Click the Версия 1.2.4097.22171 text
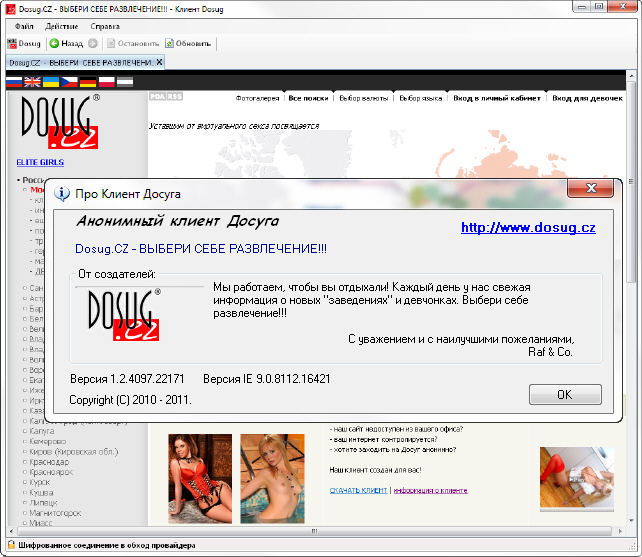642x557 pixels. pos(127,379)
